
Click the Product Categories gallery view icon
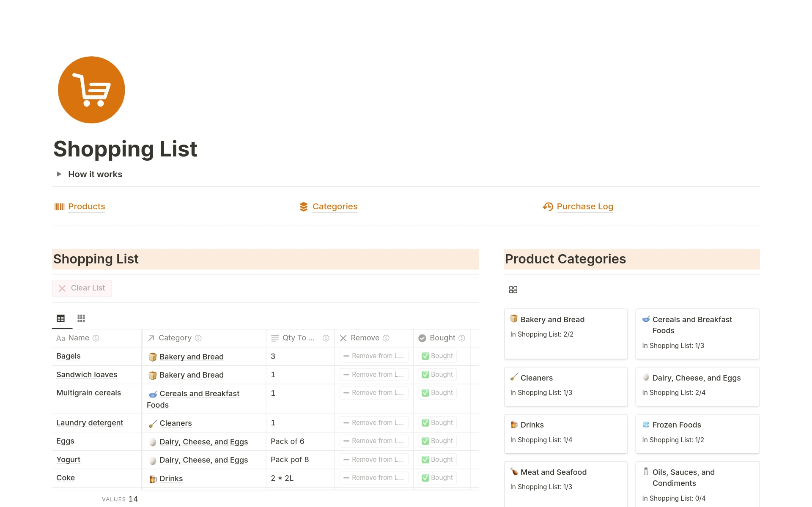click(513, 290)
